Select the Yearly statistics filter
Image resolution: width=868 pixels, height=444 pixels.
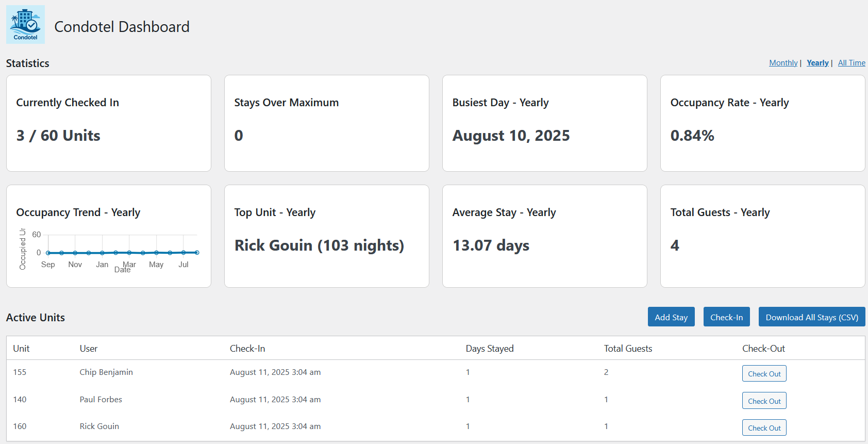pos(817,63)
